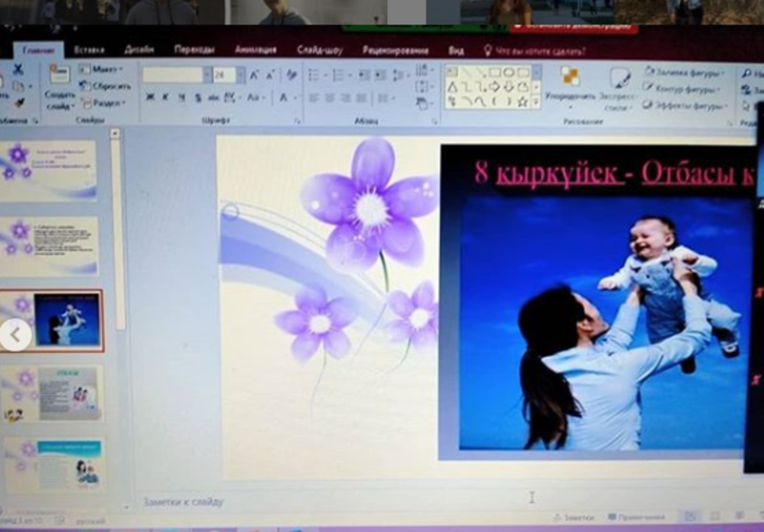Click the Cut scissors icon
Viewport: 764px width, 532px height.
click(18, 69)
